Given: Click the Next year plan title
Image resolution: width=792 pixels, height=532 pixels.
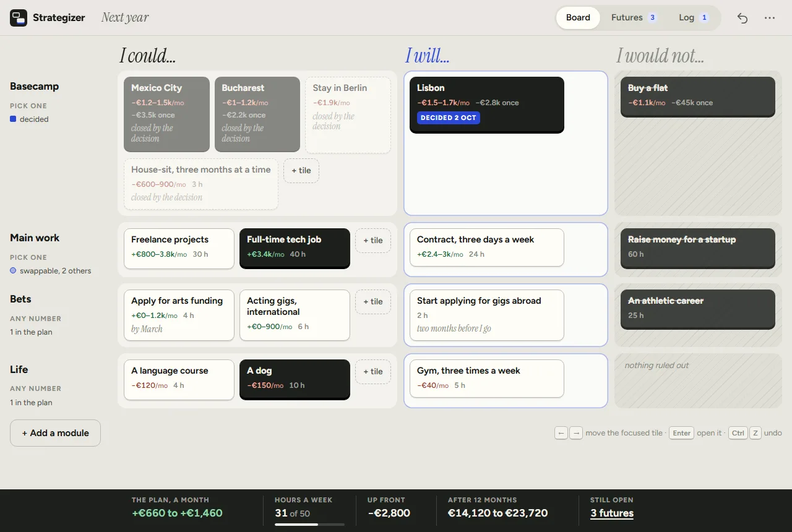Looking at the screenshot, I should (125, 18).
